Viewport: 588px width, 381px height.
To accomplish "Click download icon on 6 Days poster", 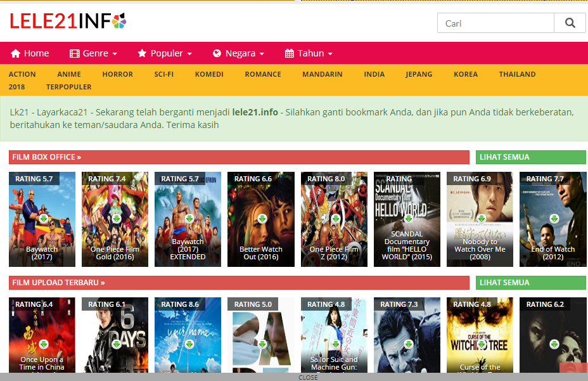I will (x=116, y=344).
